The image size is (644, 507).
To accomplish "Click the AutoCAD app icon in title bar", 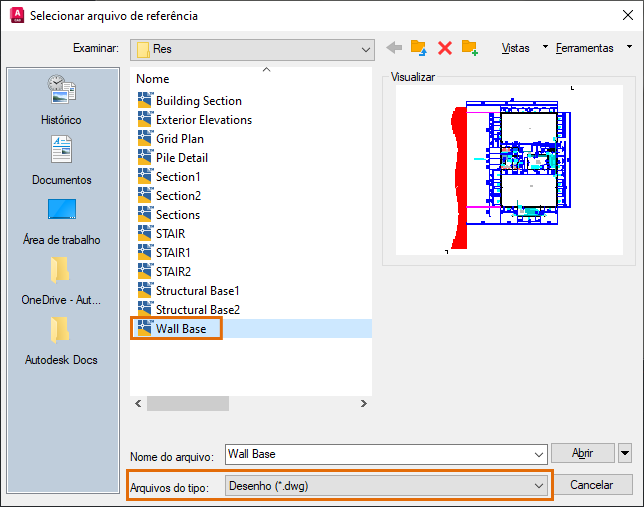I will (x=17, y=16).
